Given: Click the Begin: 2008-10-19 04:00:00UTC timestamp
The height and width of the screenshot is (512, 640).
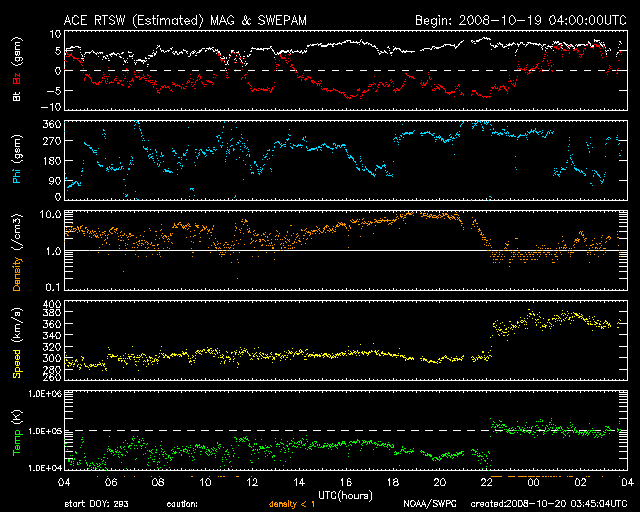Looking at the screenshot, I should pos(521,20).
